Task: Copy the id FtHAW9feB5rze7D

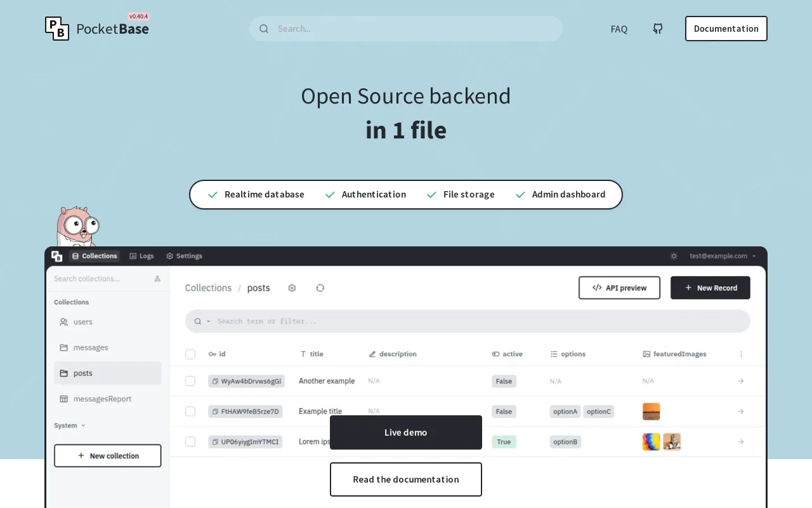Action: (215, 411)
